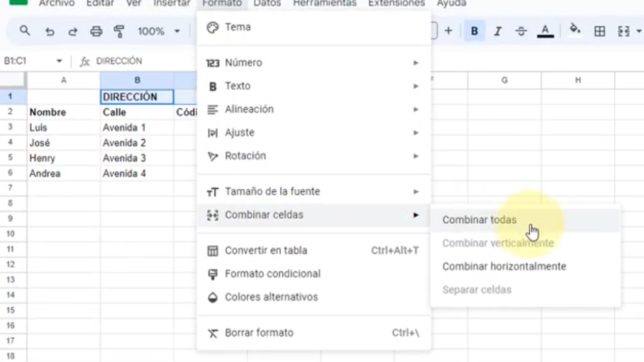Select Combinar horizontalmente option
This screenshot has height=362, width=644.
point(504,266)
